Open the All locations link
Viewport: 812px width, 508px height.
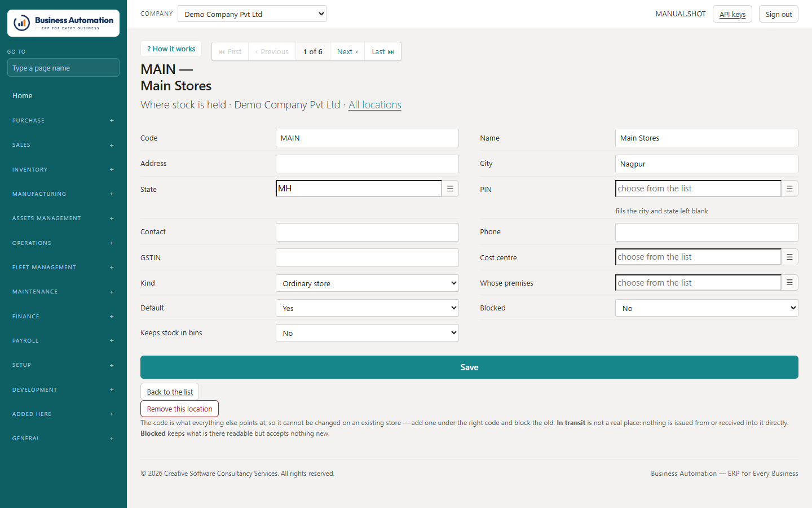[375, 105]
